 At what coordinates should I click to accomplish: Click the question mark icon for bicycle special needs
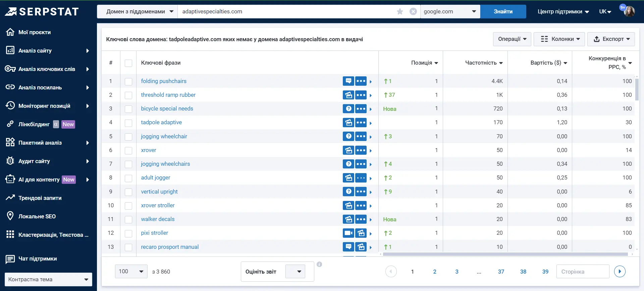(348, 109)
